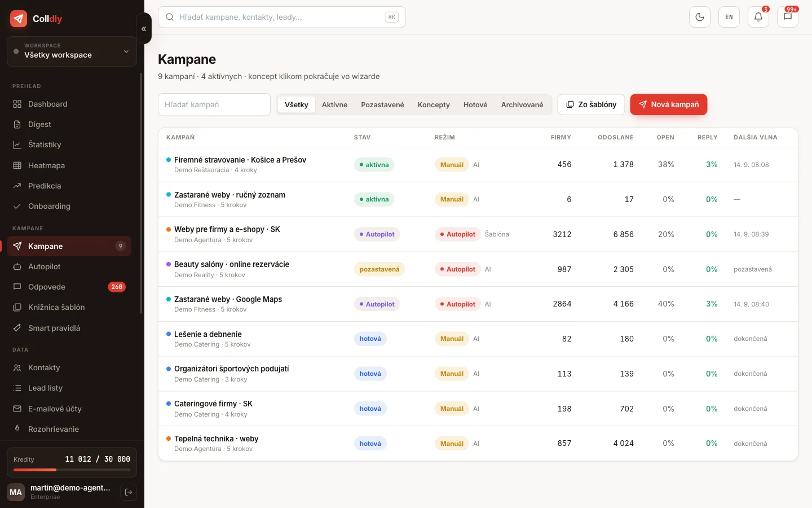This screenshot has width=812, height=508.
Task: Click the pozastavená status badge of Beauty salóny
Action: point(379,269)
